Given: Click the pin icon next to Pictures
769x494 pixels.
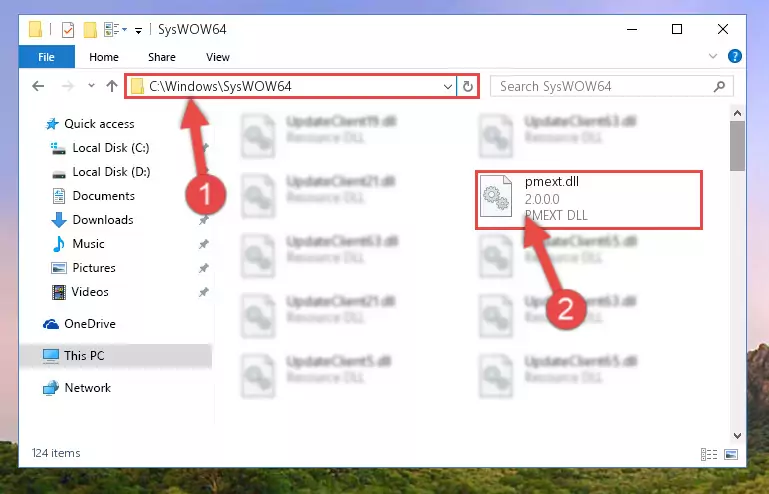Looking at the screenshot, I should coord(203,268).
